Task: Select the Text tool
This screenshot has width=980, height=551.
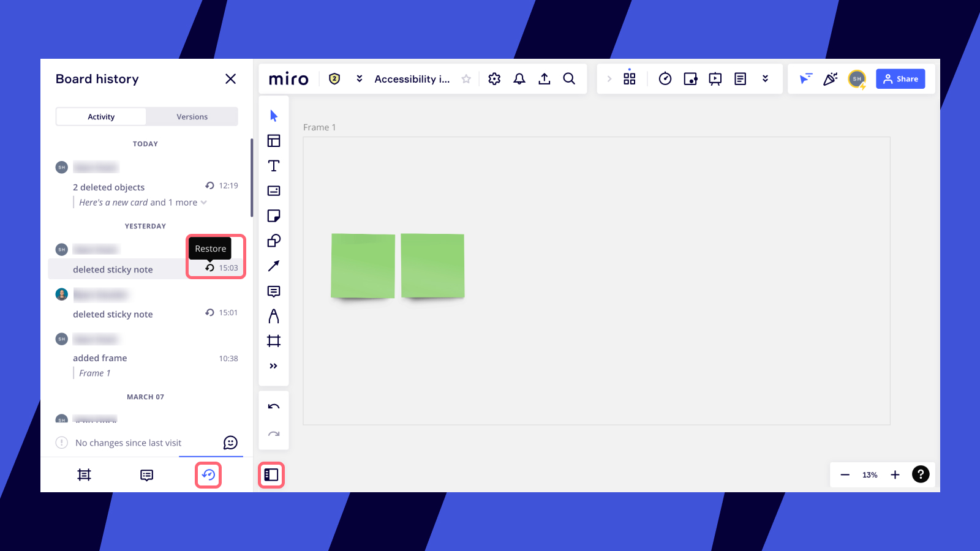Action: (x=274, y=166)
